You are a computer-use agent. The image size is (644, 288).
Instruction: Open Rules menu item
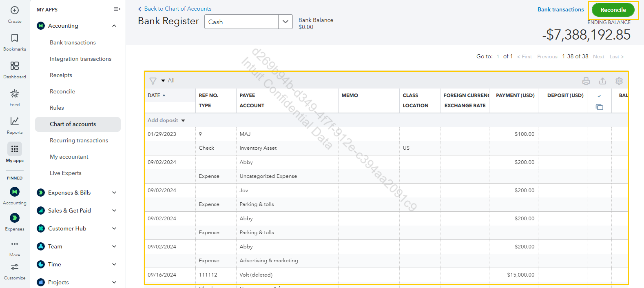tap(57, 108)
